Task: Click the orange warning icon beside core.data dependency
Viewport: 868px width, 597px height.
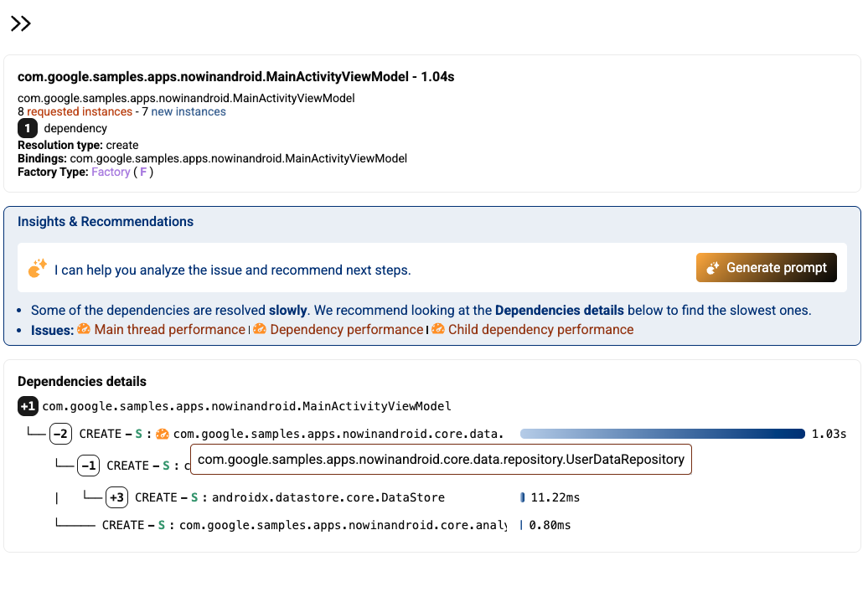Action: pos(163,434)
